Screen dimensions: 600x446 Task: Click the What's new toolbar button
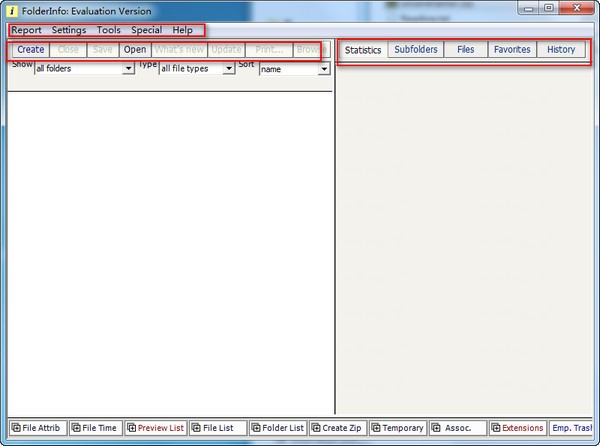[179, 50]
